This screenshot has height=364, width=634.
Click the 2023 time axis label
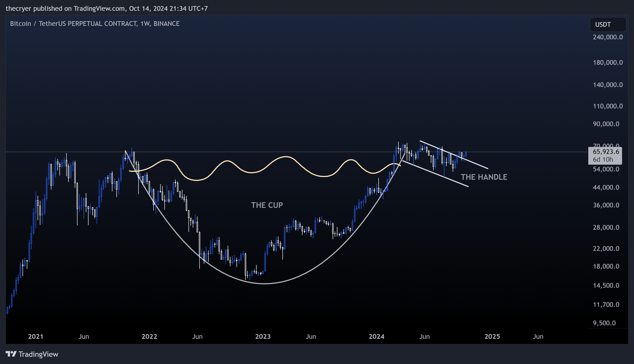[x=263, y=336]
